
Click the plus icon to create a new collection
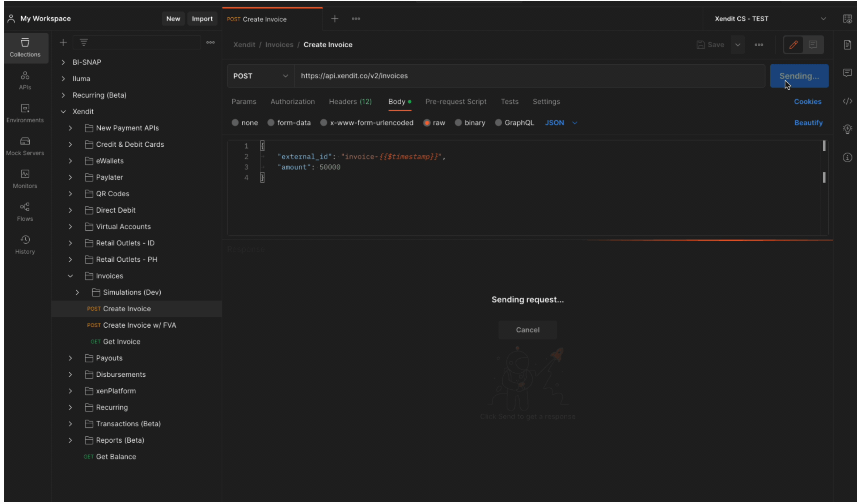coord(63,43)
